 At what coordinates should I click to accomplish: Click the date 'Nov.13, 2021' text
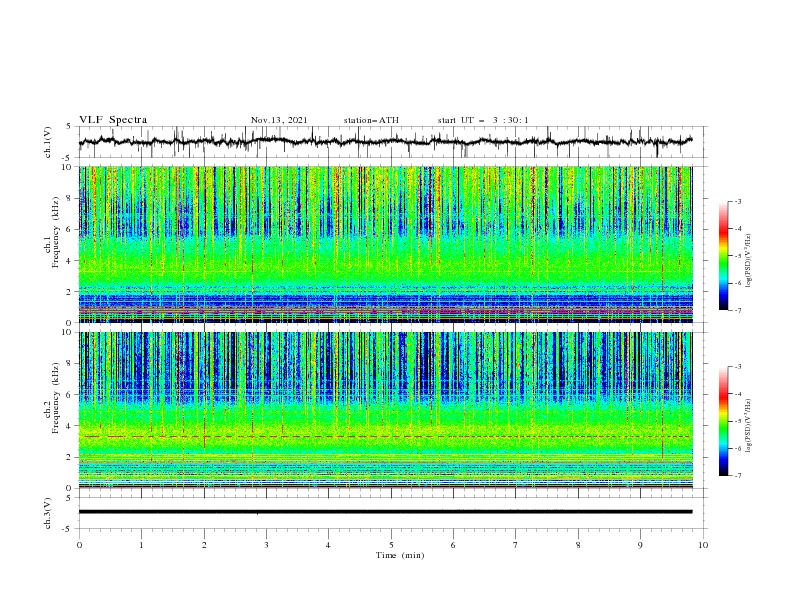pos(279,120)
